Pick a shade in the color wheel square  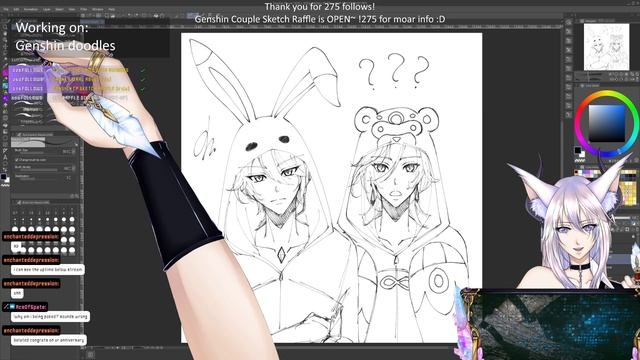pyautogui.click(x=607, y=124)
